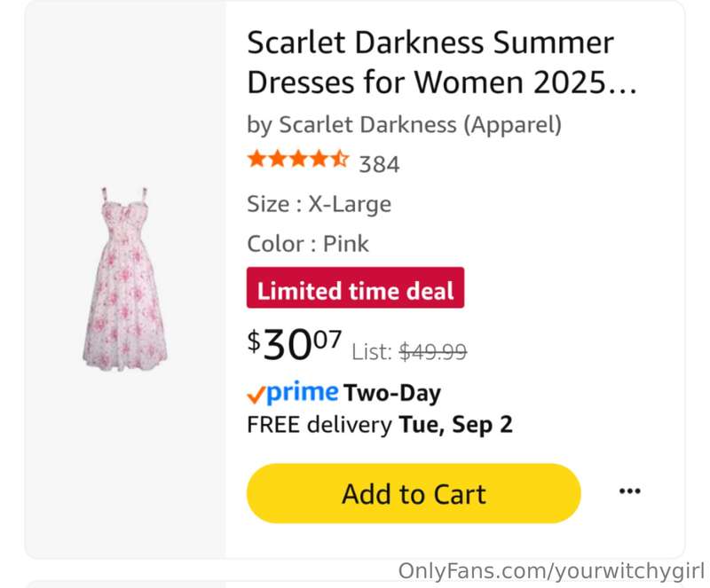The image size is (710, 588).
Task: Open the three-dot more options menu
Action: 629,491
